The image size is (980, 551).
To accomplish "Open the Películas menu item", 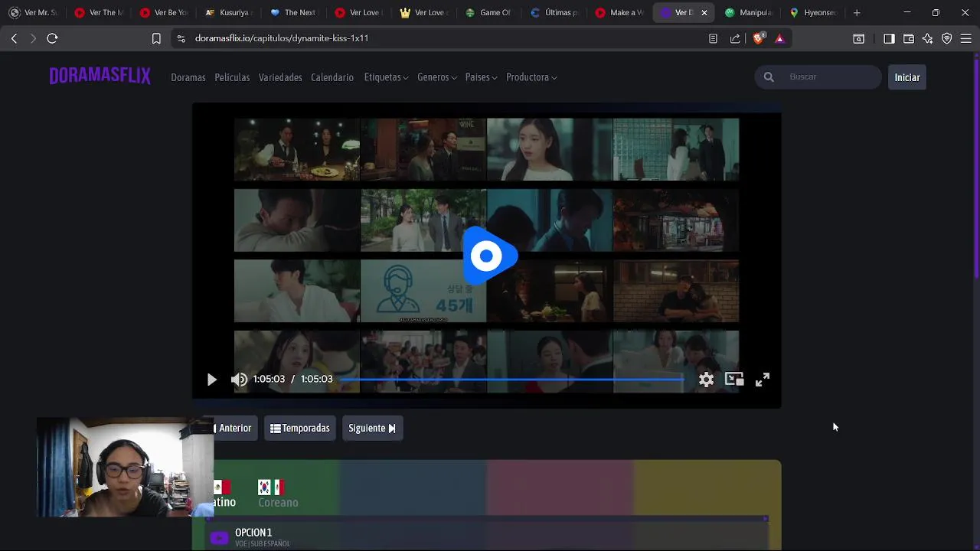I will coord(232,77).
